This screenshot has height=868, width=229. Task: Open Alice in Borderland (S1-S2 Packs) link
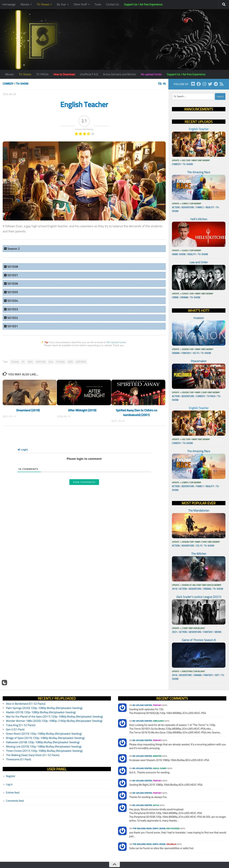[26, 704]
